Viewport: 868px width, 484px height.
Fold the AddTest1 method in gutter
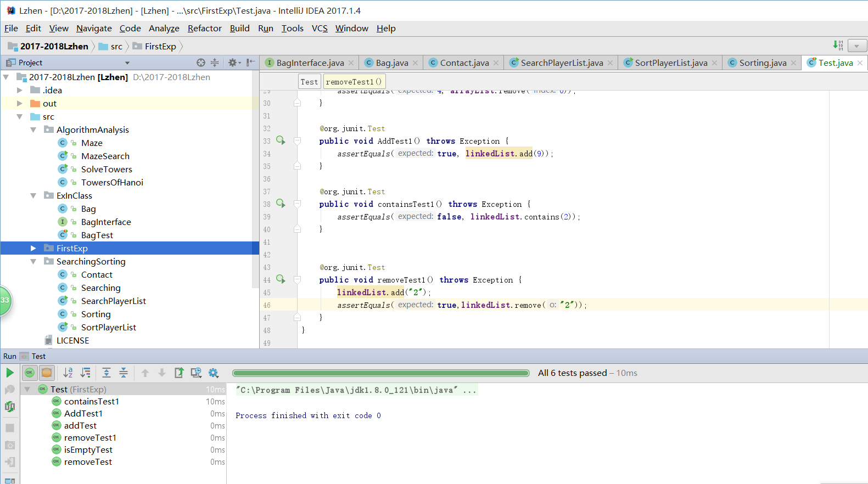[x=297, y=141]
